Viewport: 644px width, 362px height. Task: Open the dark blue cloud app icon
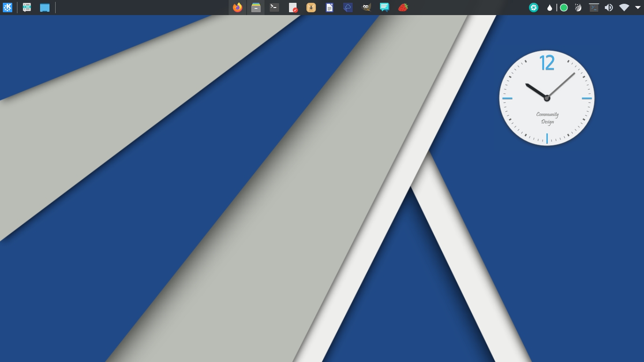tap(348, 8)
